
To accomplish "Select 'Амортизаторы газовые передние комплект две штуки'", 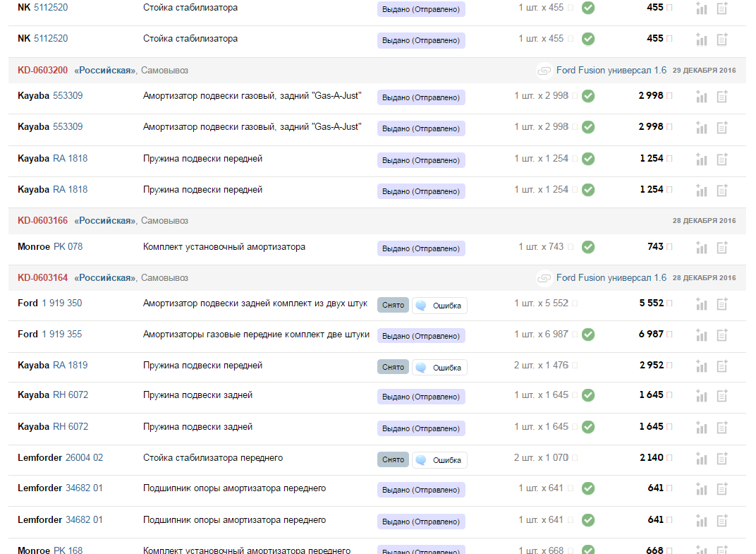I will click(257, 335).
